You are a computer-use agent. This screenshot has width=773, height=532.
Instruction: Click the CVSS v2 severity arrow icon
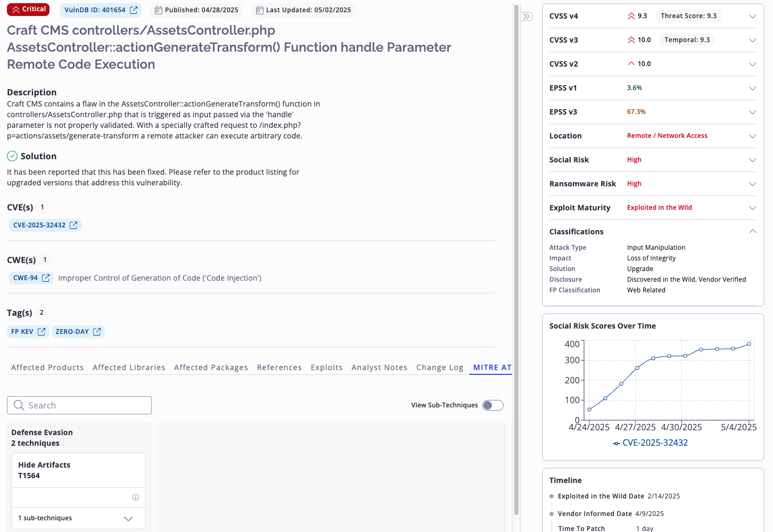631,64
